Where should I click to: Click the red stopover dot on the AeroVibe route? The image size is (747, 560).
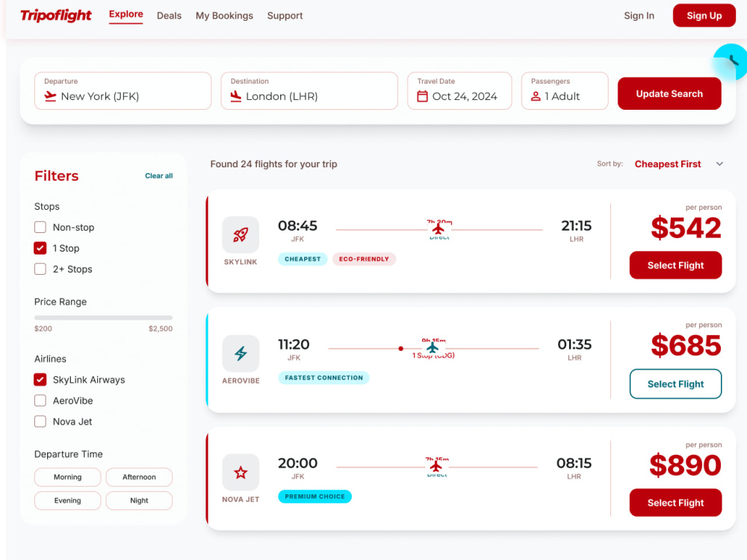click(x=401, y=349)
